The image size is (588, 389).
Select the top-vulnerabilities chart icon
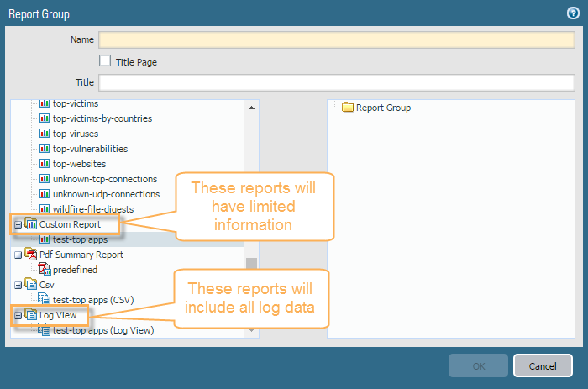[45, 149]
